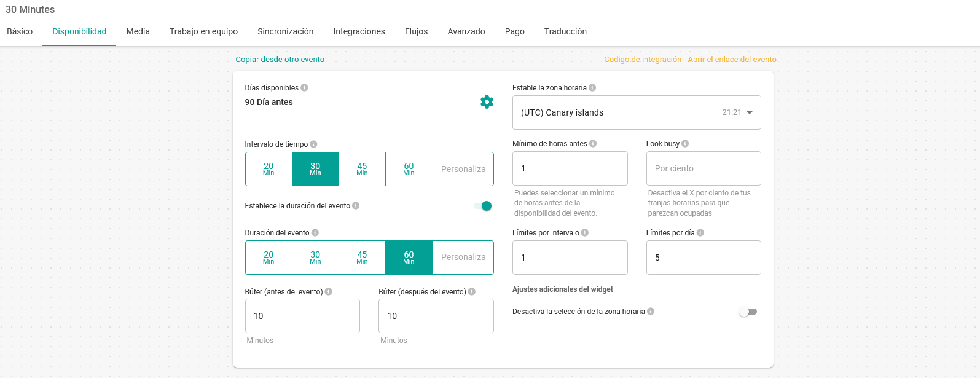Show info for Mínimo de horas antes
The width and height of the screenshot is (980, 378).
(593, 144)
